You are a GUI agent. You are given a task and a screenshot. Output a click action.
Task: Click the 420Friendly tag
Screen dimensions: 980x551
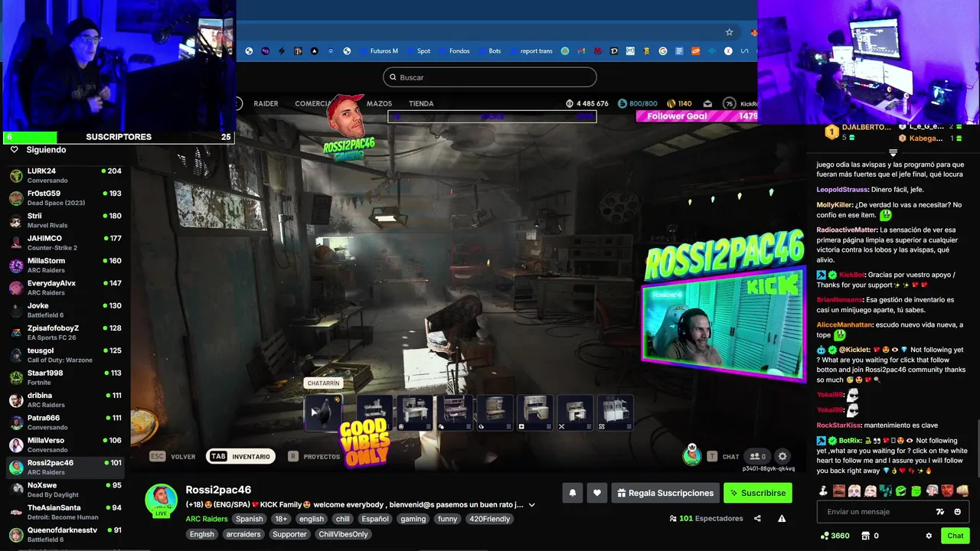coord(490,519)
